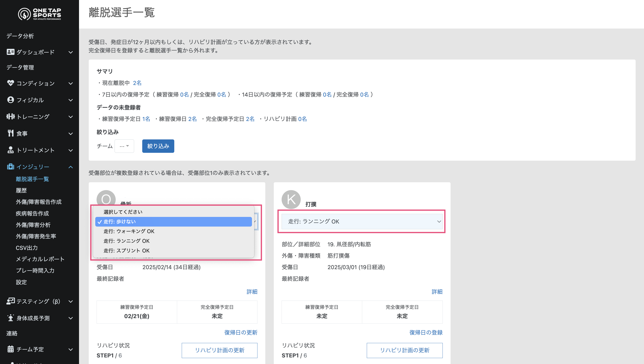Click 練習復帰予定日 1名 link
This screenshot has width=644, height=364.
(x=146, y=119)
